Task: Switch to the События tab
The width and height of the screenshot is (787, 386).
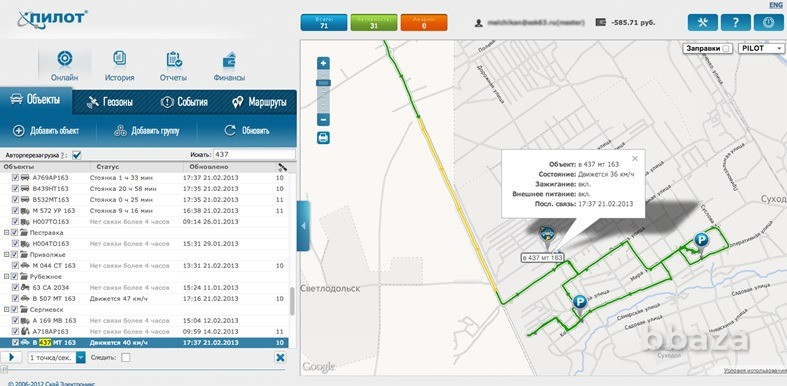Action: pyautogui.click(x=184, y=102)
